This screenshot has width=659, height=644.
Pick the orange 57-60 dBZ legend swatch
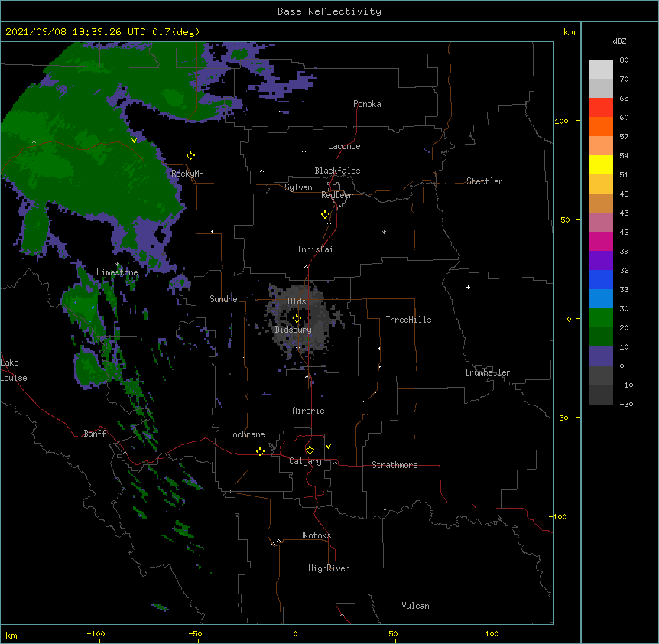pyautogui.click(x=601, y=126)
